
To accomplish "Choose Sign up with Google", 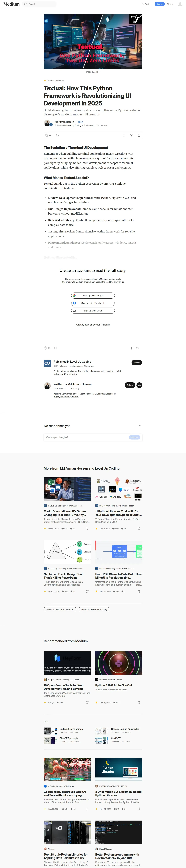I will pyautogui.click(x=93, y=296).
